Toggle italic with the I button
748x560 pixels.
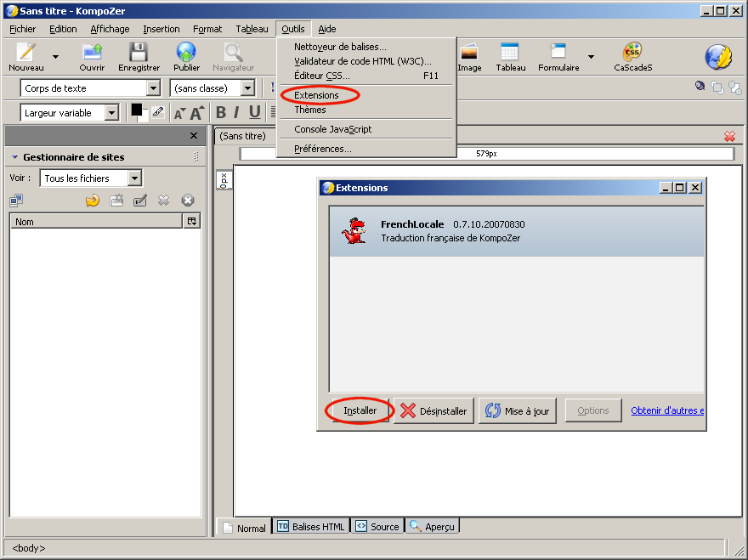(236, 112)
